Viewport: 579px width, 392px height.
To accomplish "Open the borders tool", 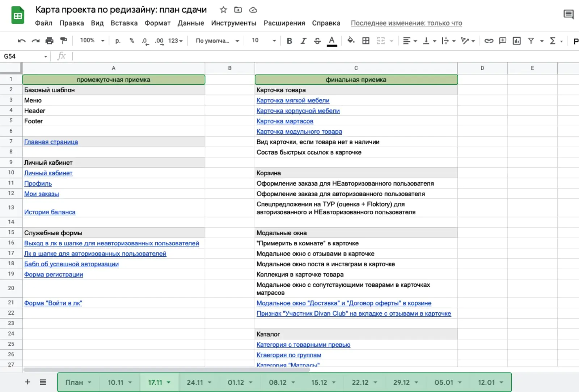I will tap(366, 41).
